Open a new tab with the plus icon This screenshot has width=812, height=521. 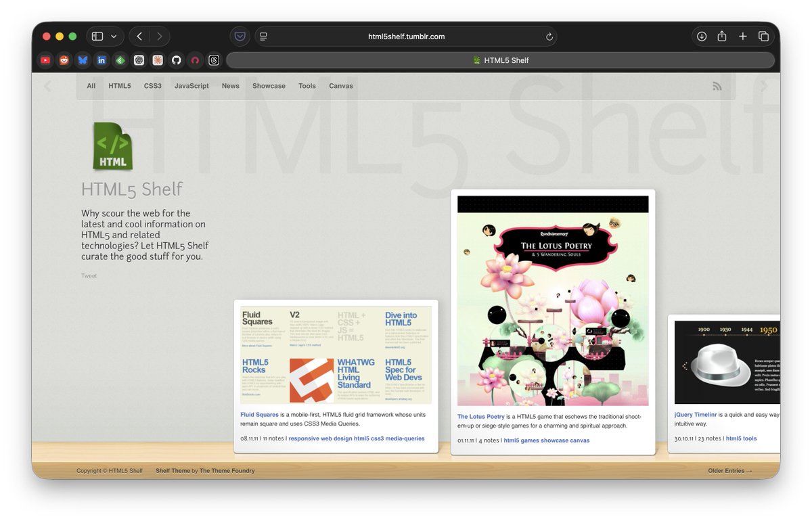pos(742,37)
